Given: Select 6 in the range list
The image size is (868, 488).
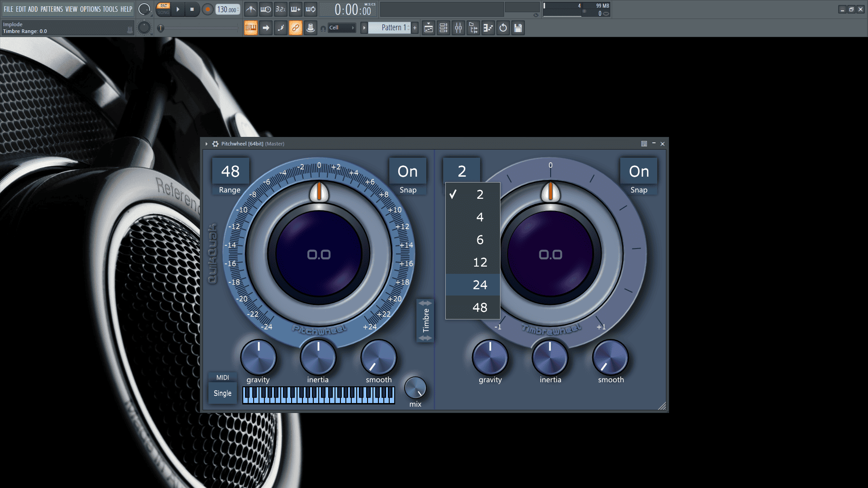Looking at the screenshot, I should pyautogui.click(x=473, y=239).
